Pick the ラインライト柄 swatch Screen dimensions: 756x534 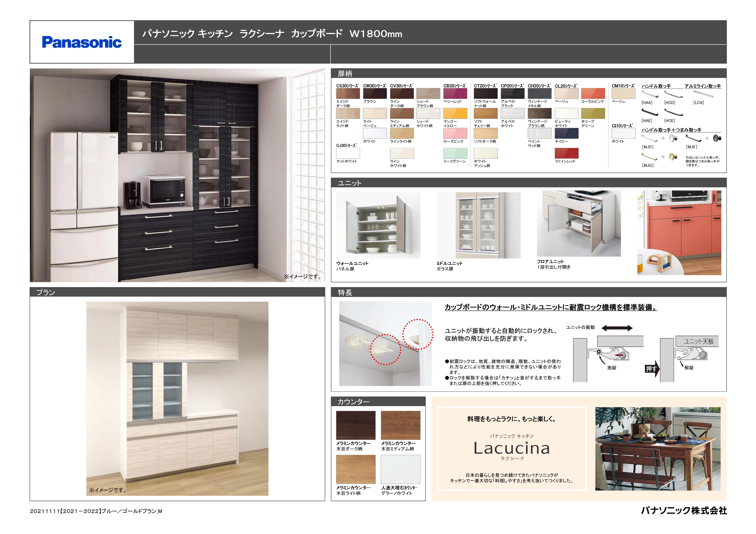(x=402, y=133)
